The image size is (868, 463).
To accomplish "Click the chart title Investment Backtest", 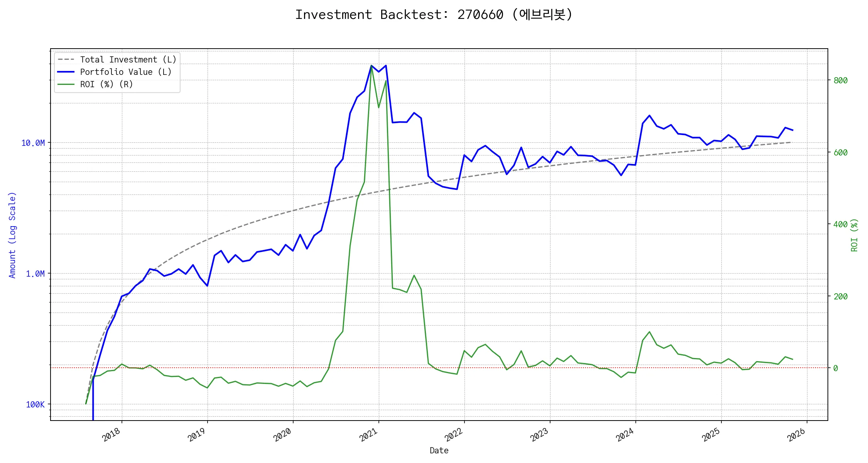I will pos(434,15).
